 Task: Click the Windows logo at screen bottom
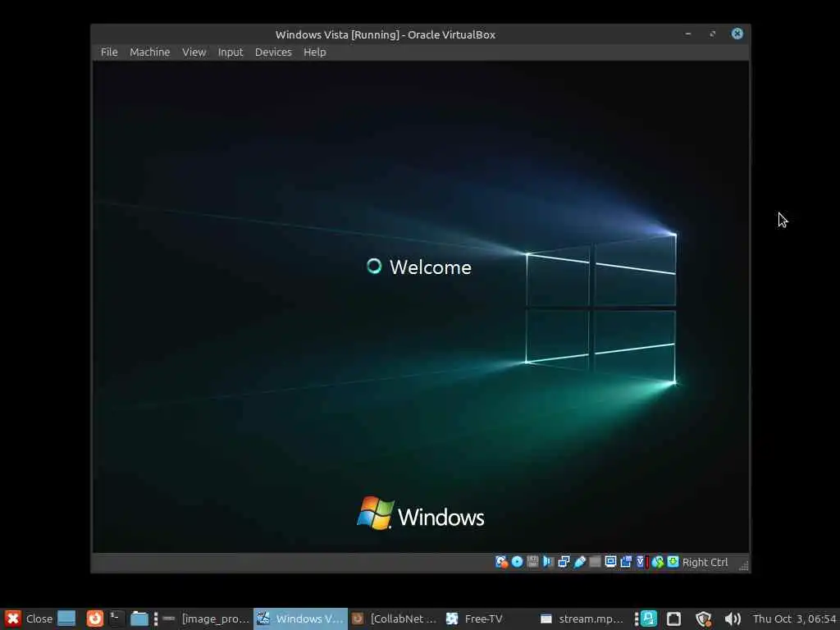421,514
